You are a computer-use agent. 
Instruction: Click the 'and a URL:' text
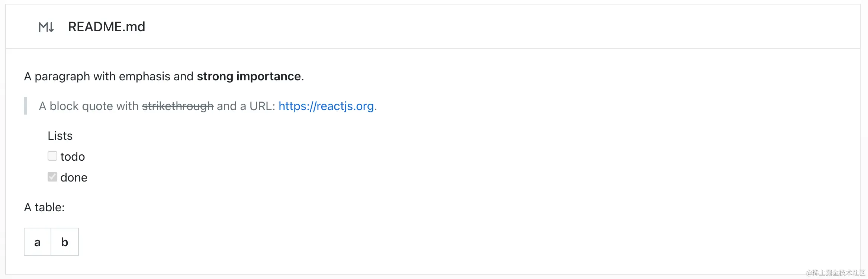coord(246,106)
